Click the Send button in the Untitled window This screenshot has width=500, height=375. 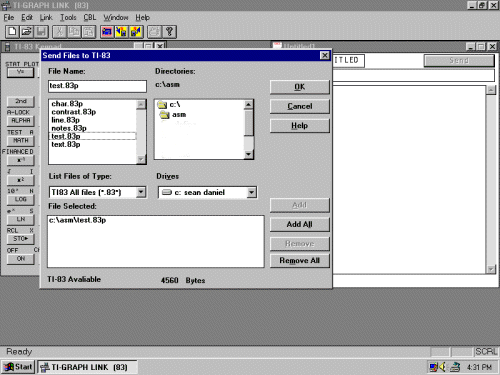(x=459, y=60)
